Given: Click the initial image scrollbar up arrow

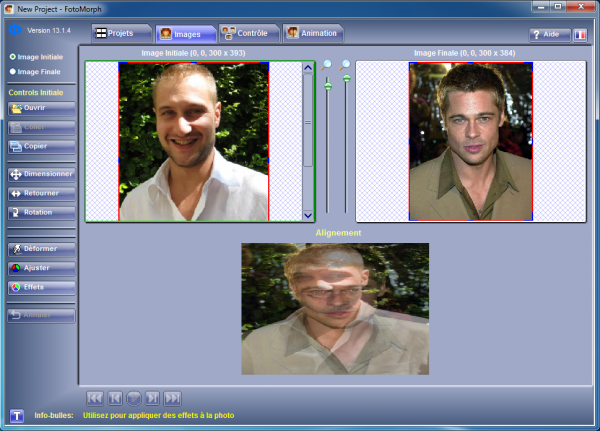Looking at the screenshot, I should [308, 68].
